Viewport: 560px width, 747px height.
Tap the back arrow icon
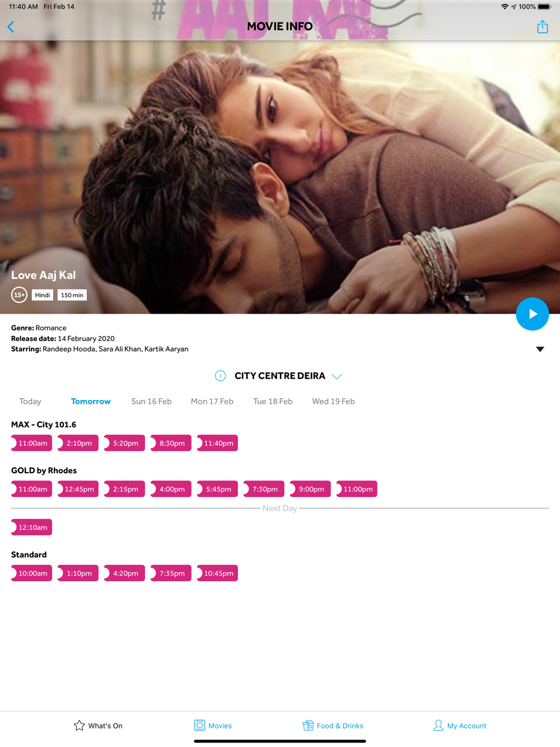[11, 27]
